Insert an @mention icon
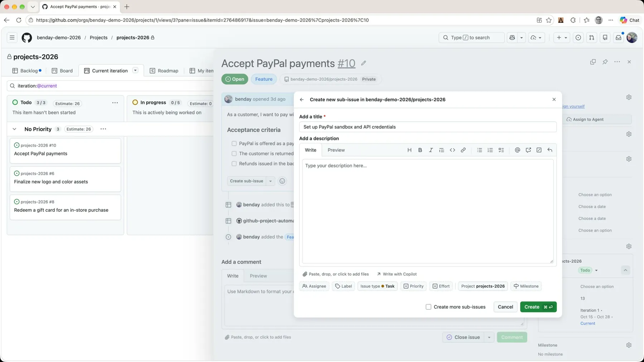Viewport: 644px width, 362px height. pyautogui.click(x=517, y=150)
